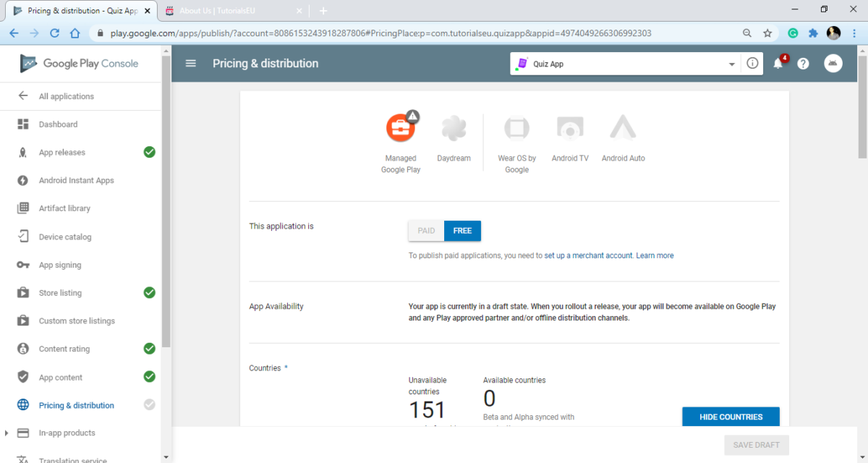The image size is (868, 463).
Task: Click the HIDE COUNTRIES button
Action: pyautogui.click(x=731, y=417)
